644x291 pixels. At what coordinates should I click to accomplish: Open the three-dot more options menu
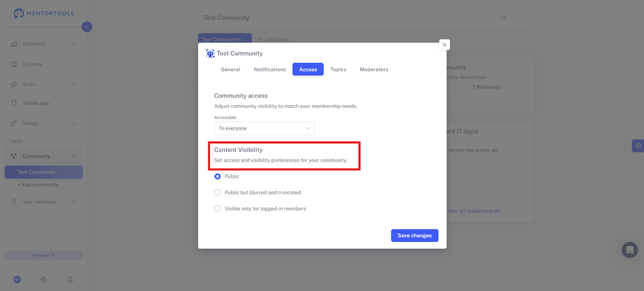pos(519,18)
